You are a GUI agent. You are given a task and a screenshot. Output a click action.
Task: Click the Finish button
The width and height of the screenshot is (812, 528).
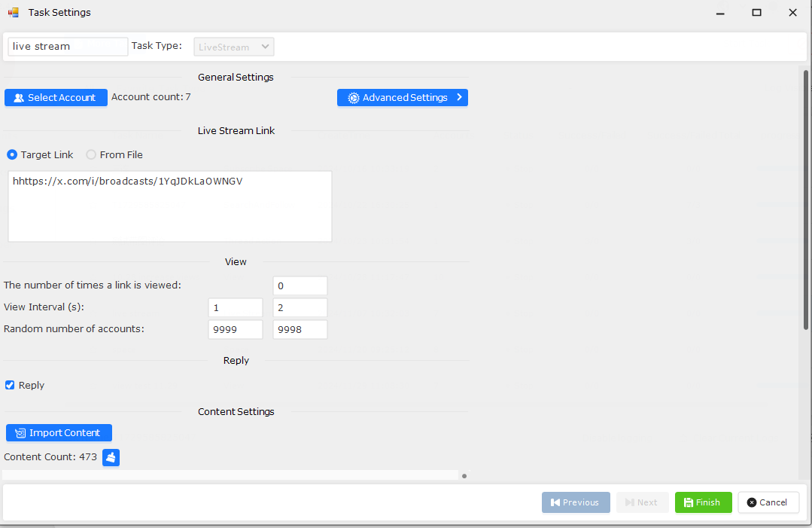(x=703, y=502)
